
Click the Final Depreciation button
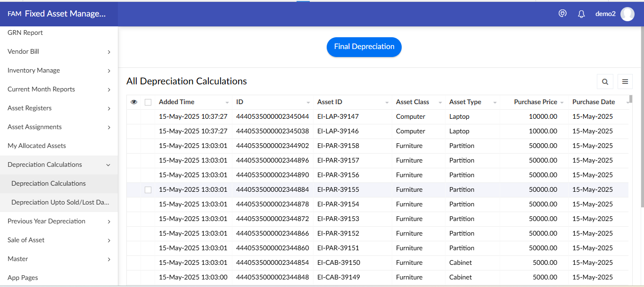tap(364, 47)
